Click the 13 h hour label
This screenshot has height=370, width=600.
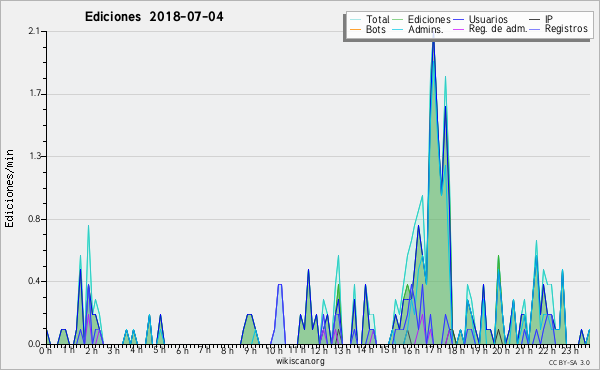(341, 350)
